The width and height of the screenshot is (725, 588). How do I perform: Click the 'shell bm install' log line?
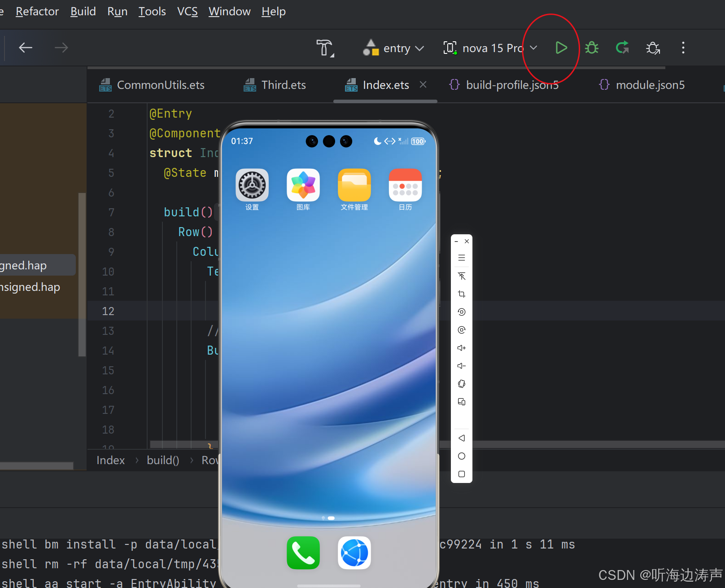pyautogui.click(x=109, y=544)
